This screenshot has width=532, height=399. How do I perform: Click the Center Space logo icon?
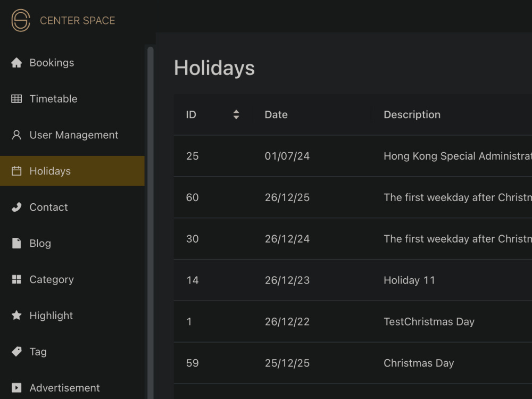tap(21, 20)
